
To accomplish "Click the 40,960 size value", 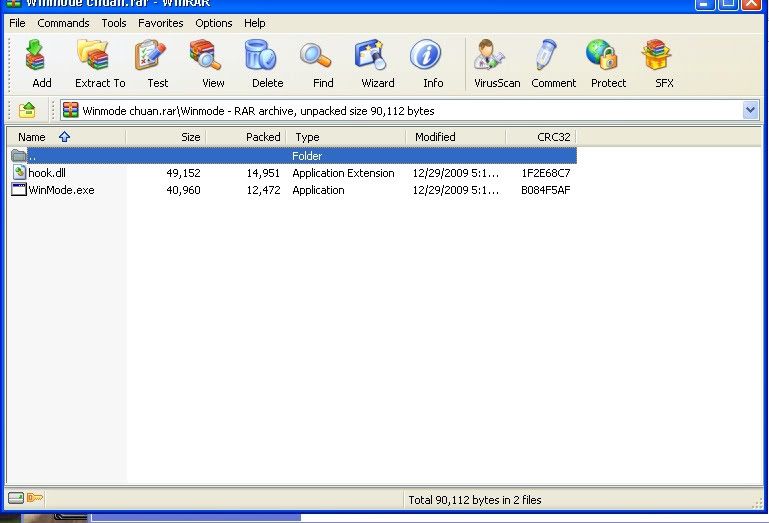I will tap(183, 190).
